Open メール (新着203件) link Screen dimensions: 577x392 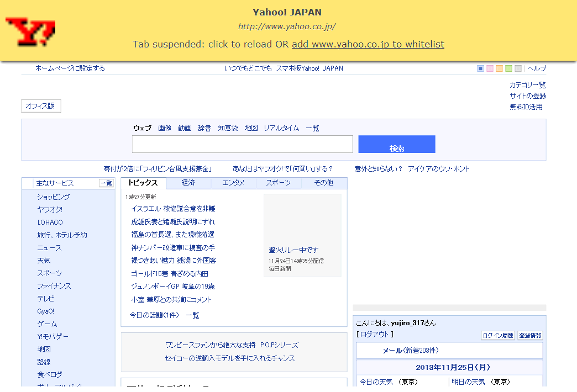411,351
